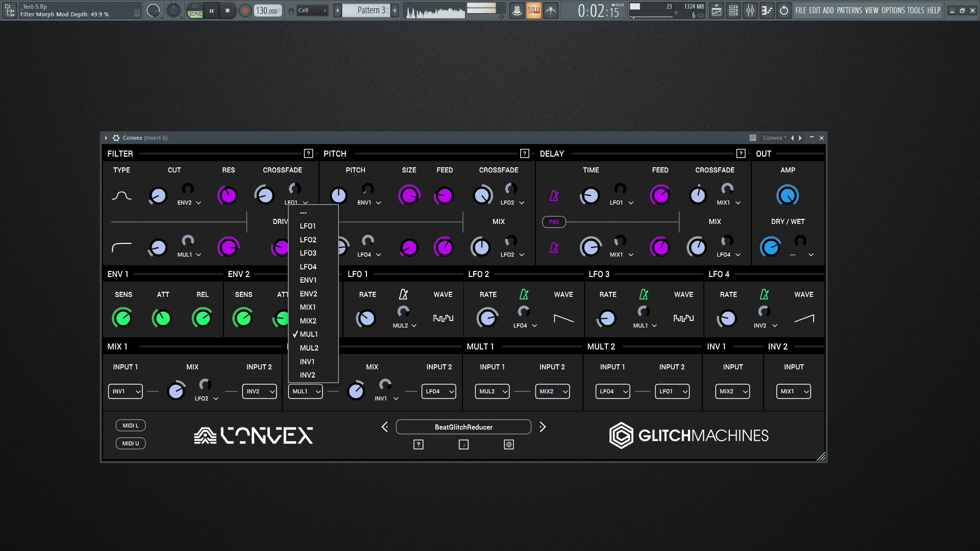Click the hat-shaped icon in top toolbar

(517, 10)
